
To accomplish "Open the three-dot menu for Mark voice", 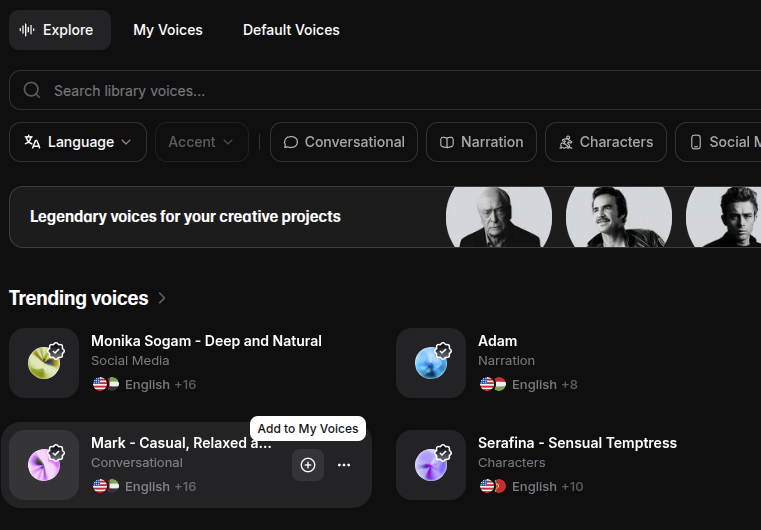I will 344,465.
